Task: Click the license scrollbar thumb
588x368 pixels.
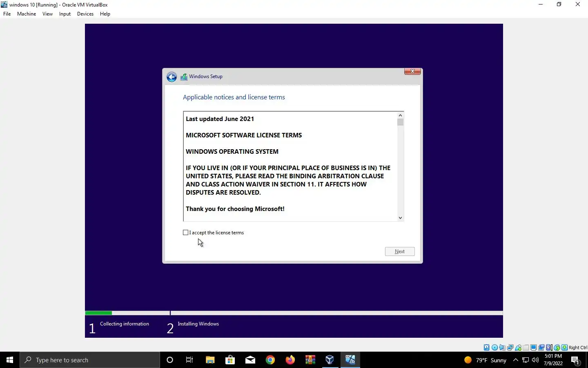Action: click(400, 122)
